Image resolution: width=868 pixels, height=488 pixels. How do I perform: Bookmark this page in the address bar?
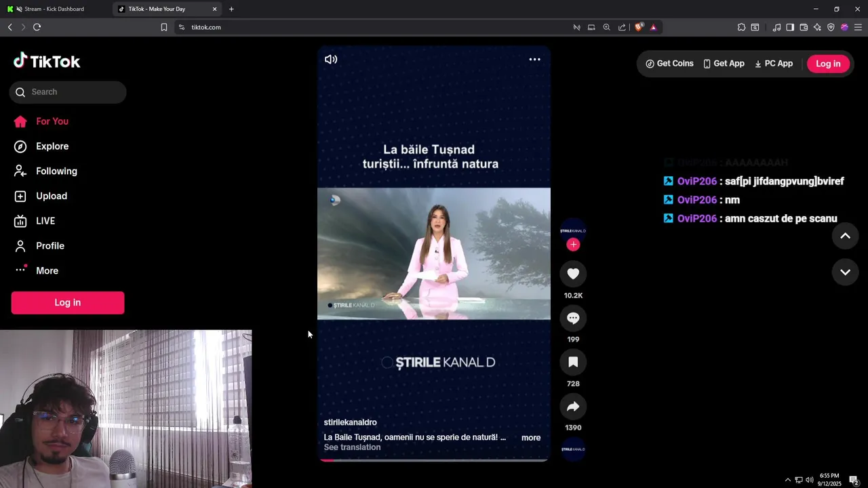tap(163, 27)
